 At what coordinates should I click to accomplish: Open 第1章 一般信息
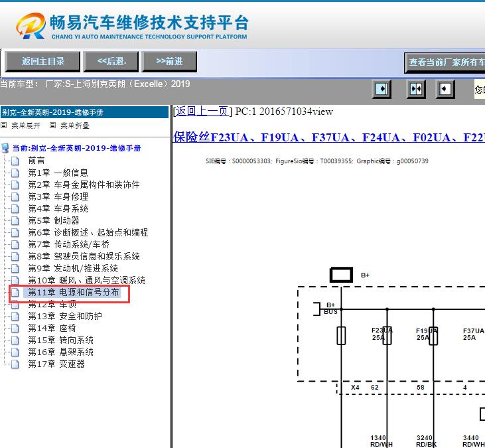coord(58,173)
